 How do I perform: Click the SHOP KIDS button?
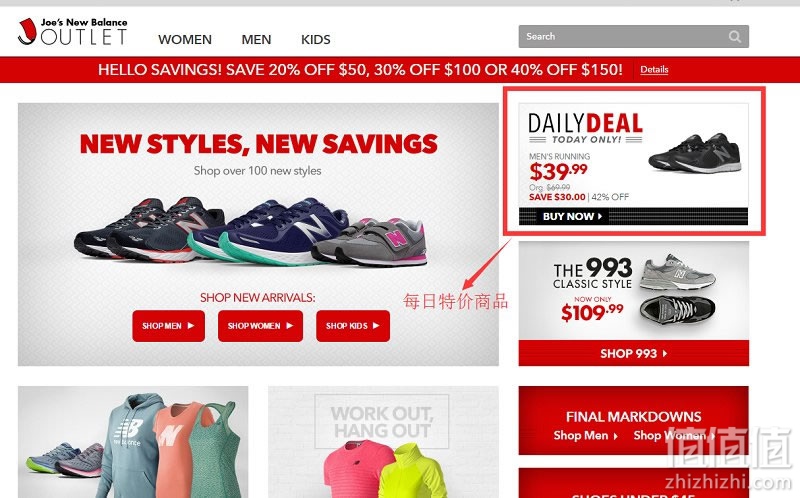(353, 326)
